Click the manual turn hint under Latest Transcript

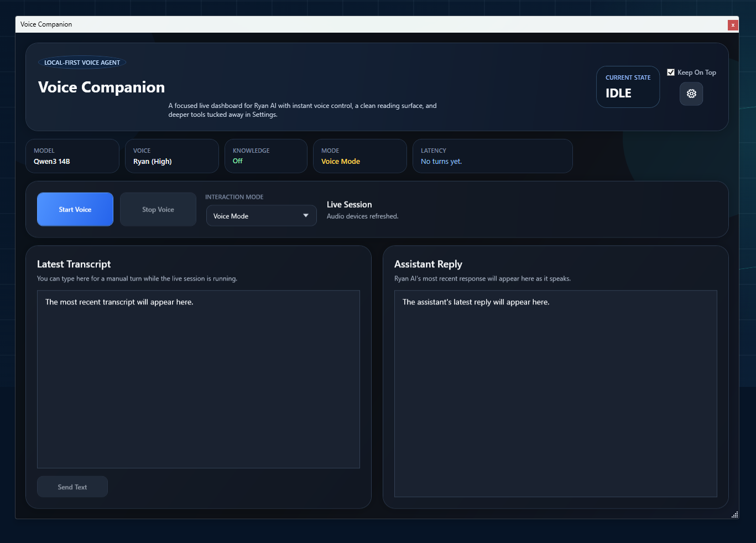[137, 278]
